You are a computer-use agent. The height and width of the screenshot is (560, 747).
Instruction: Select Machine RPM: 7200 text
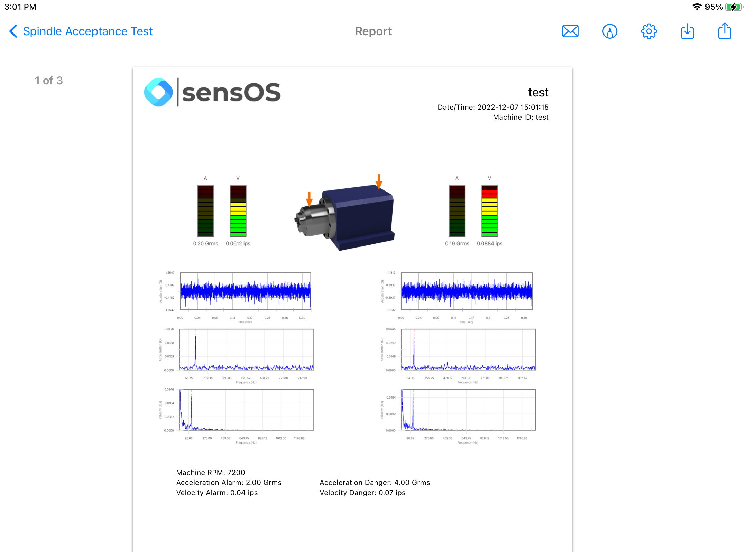(x=210, y=473)
